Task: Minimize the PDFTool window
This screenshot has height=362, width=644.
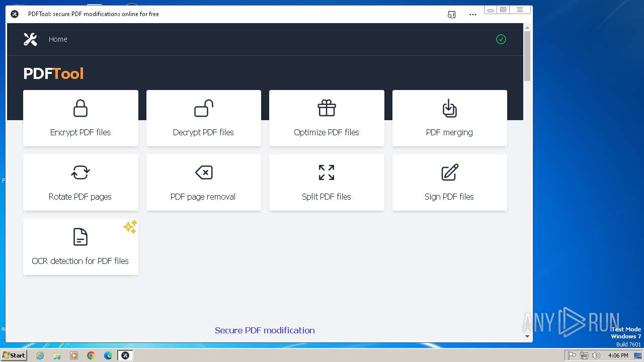Action: 491,10
